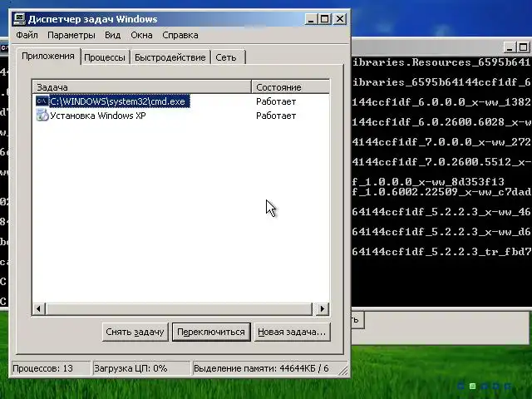Sort by the Задача column header
The image size is (532, 399).
[x=142, y=87]
